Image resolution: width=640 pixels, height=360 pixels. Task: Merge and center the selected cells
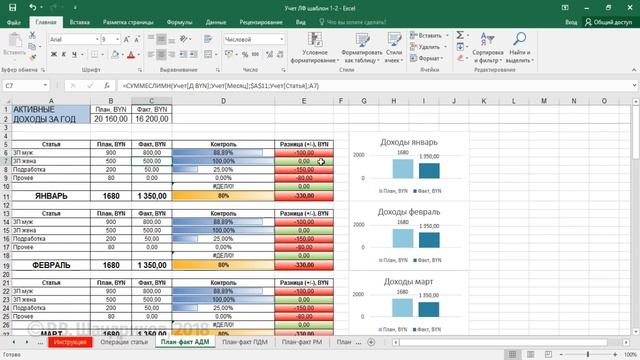click(208, 54)
